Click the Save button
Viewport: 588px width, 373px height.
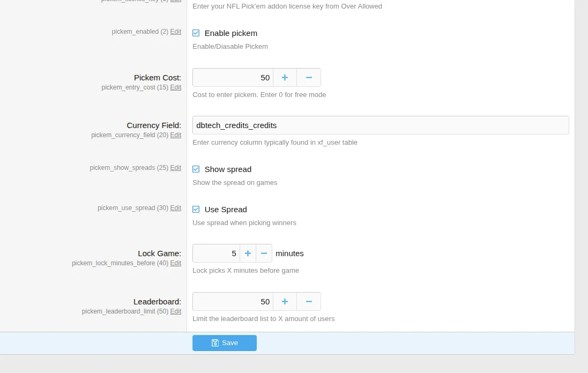pos(225,343)
